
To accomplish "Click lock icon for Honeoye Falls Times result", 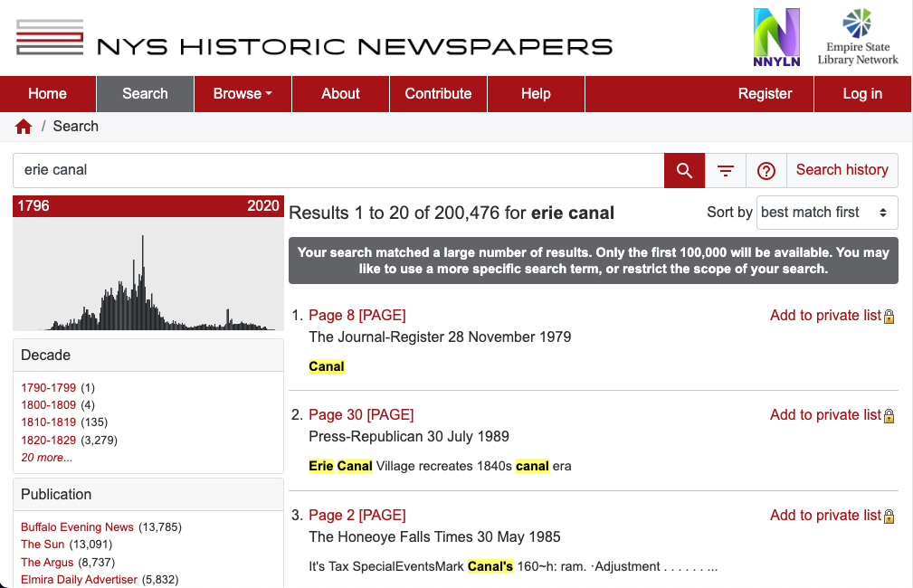I will tap(889, 517).
